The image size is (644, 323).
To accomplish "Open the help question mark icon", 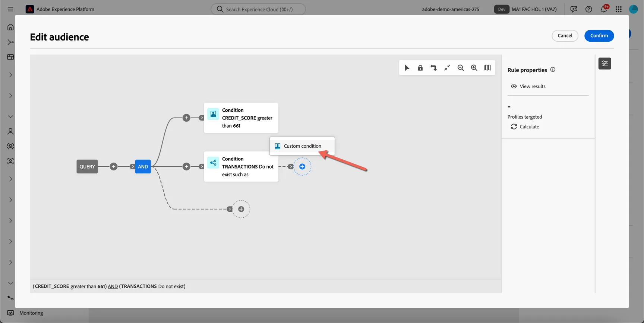I will coord(589,9).
